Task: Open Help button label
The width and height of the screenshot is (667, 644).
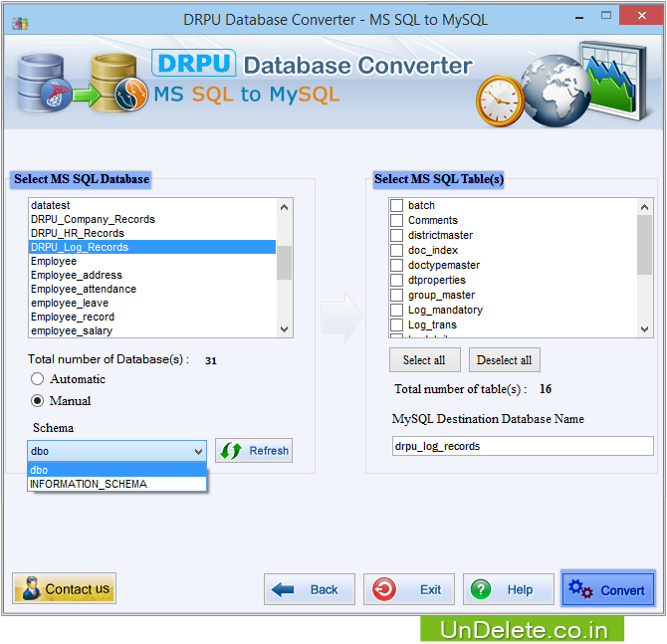Action: point(520,589)
